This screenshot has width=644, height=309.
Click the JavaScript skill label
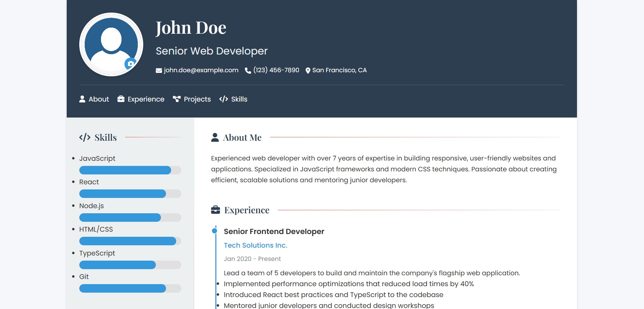pyautogui.click(x=97, y=158)
